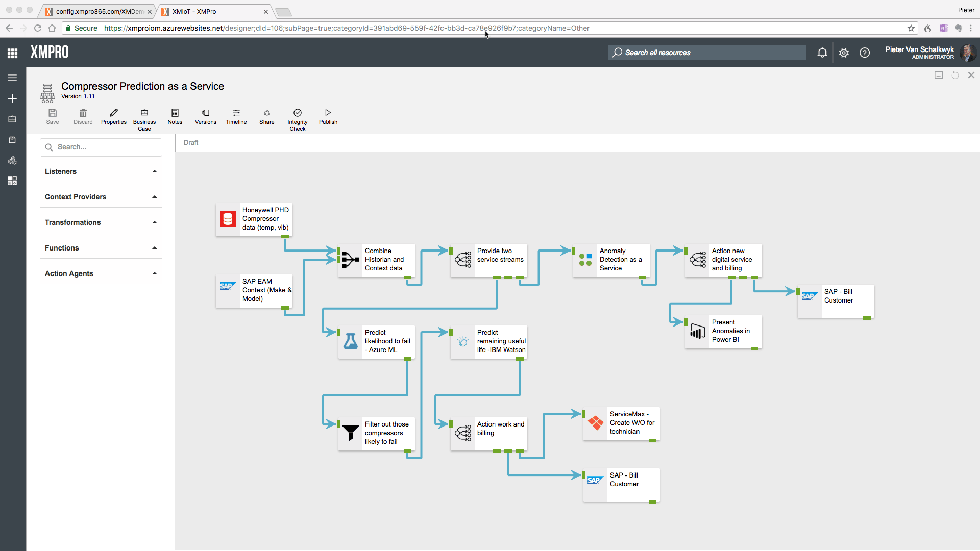This screenshot has height=551, width=980.
Task: Open the XMPro apps grid launcher
Action: pyautogui.click(x=12, y=52)
